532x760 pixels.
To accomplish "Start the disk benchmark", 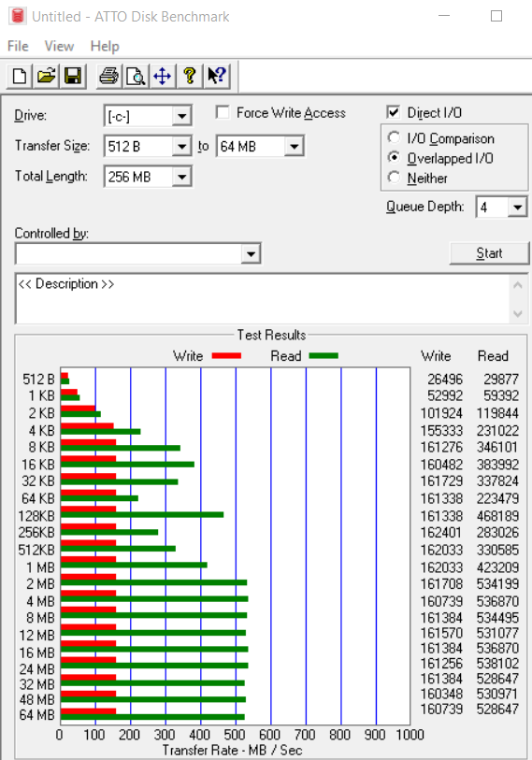I will pyautogui.click(x=489, y=253).
